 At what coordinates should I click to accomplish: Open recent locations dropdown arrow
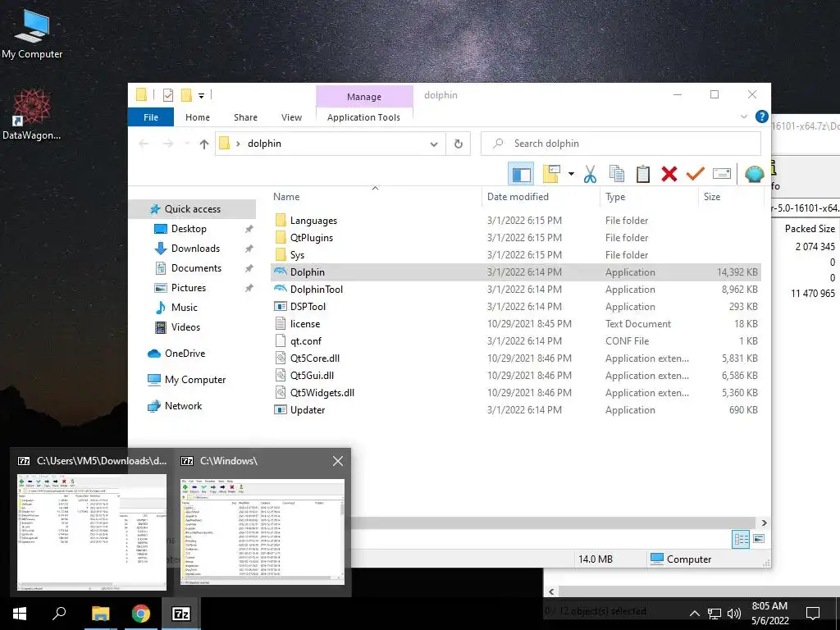coord(187,144)
